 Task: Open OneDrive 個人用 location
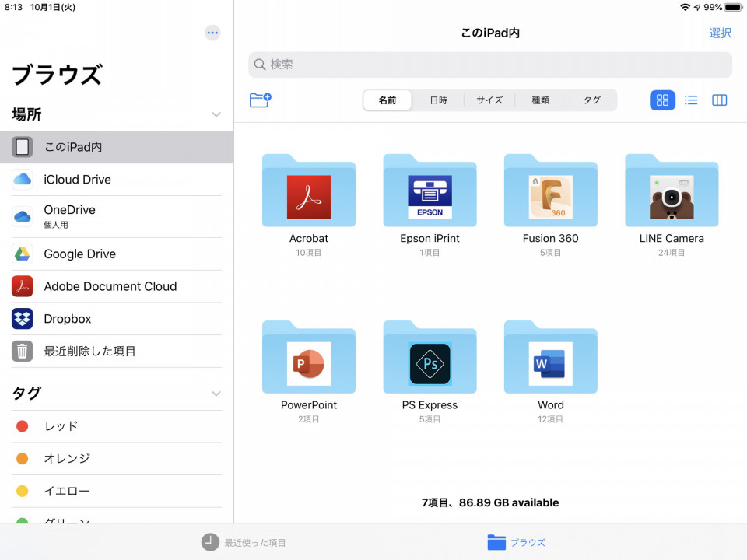pyautogui.click(x=117, y=217)
